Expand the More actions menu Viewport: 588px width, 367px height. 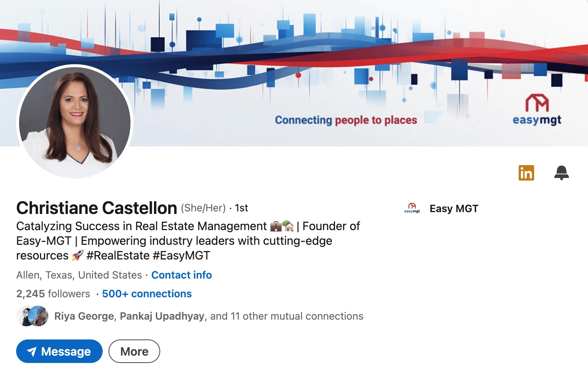point(134,351)
